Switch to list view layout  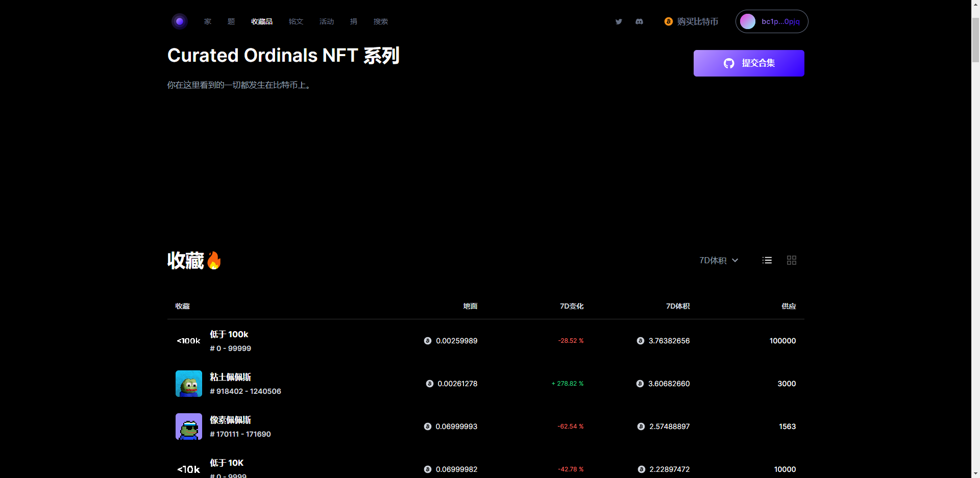[767, 260]
